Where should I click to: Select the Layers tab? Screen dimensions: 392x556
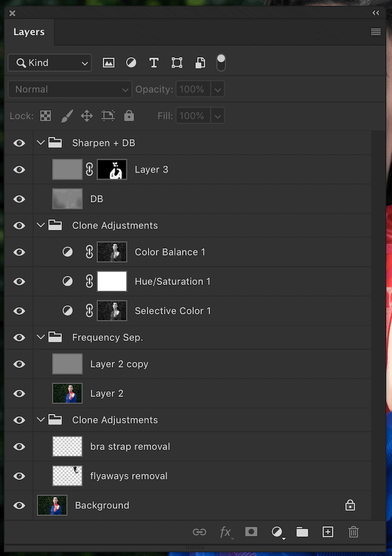click(29, 32)
